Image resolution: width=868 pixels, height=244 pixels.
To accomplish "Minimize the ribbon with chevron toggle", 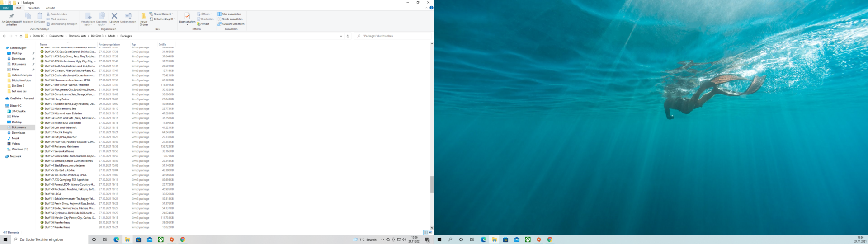I will tap(426, 8).
